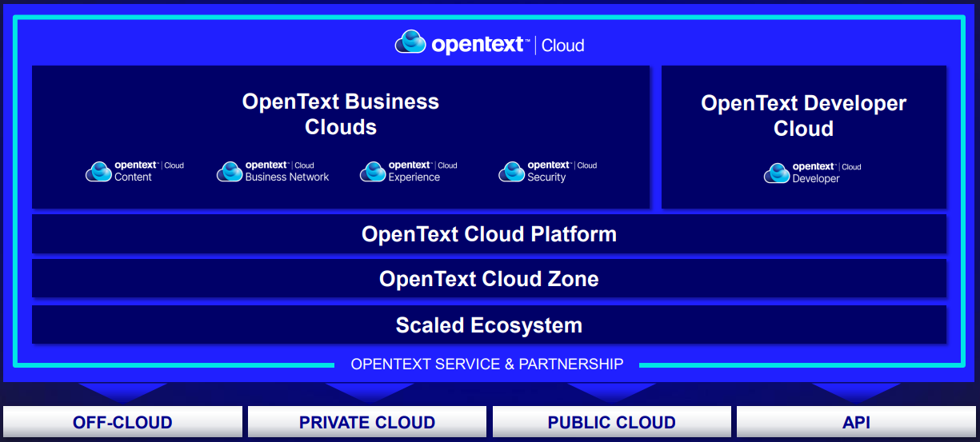Click the OpenText Business Clouds heading
Image resolution: width=980 pixels, height=442 pixels.
(341, 114)
